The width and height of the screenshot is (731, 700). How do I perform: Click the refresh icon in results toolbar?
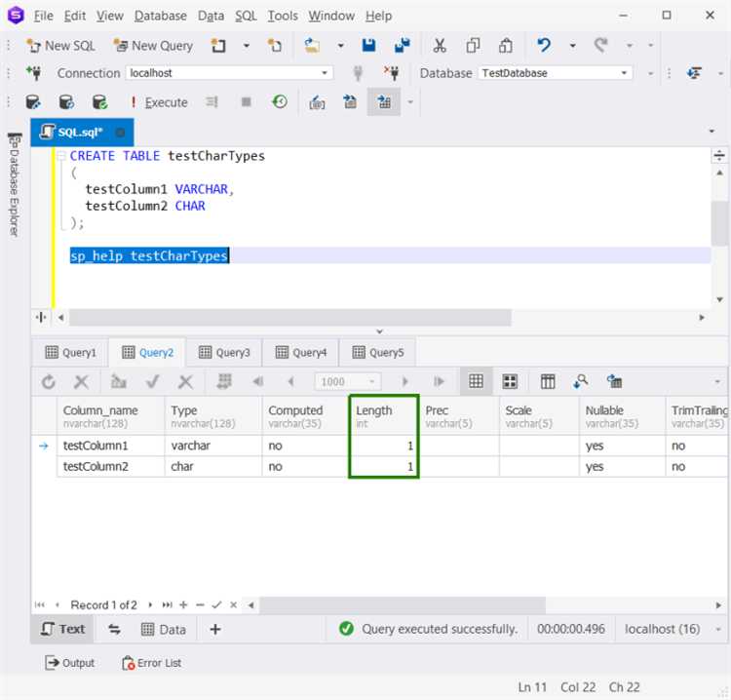[x=49, y=382]
